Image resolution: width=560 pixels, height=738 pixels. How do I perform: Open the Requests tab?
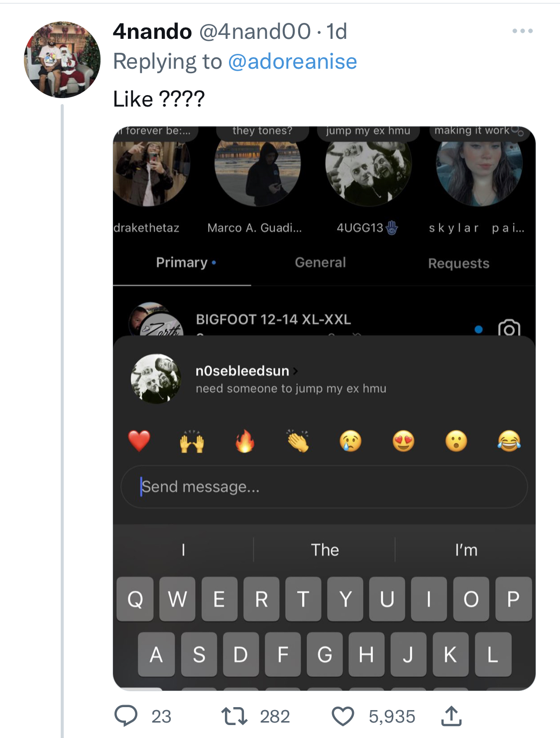click(x=458, y=263)
